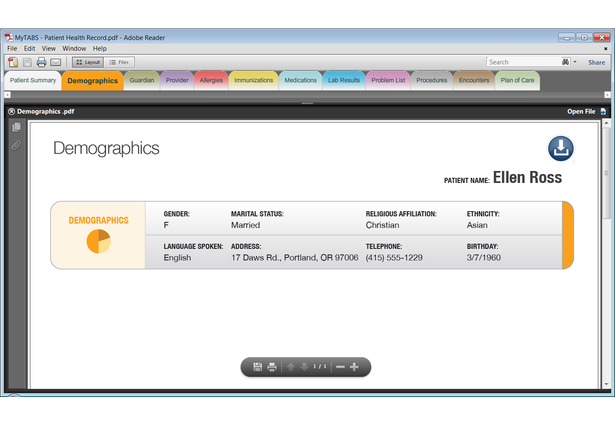Open the Lab Results tab
This screenshot has height=424, width=615.
coord(344,80)
